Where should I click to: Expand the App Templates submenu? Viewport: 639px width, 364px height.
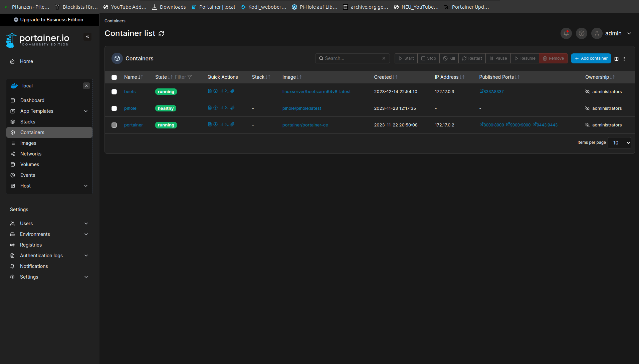pyautogui.click(x=86, y=111)
